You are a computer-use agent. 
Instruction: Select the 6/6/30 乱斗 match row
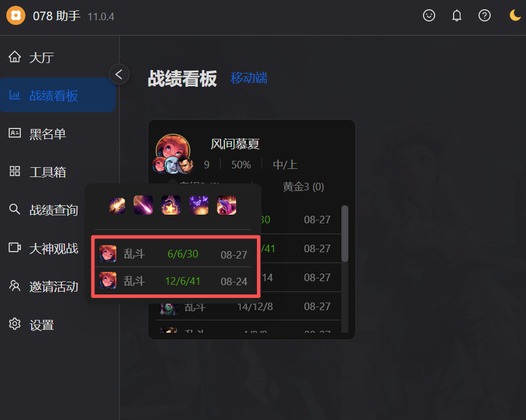(173, 254)
